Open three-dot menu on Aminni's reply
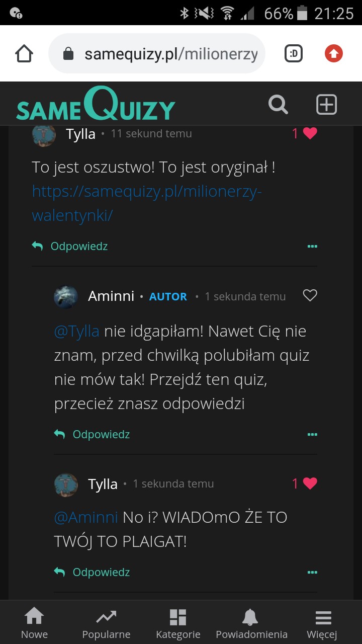The height and width of the screenshot is (644, 362). [x=312, y=435]
